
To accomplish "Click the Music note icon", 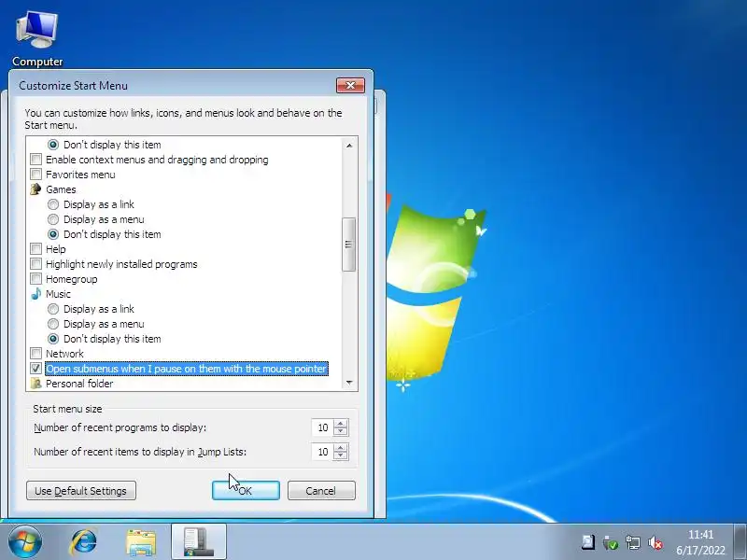I will pos(35,294).
